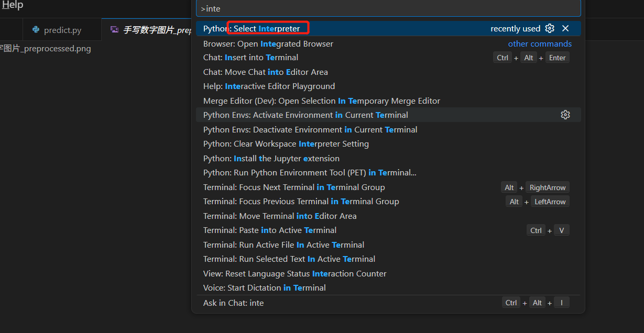This screenshot has width=644, height=333.
Task: Run Python Environment Tool (PET) in Terminal
Action: pyautogui.click(x=388, y=172)
